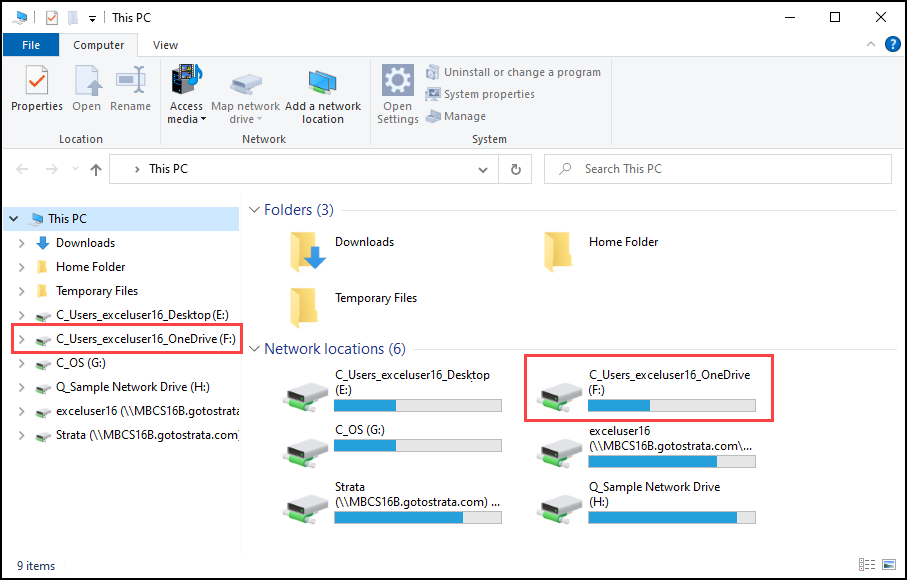Open the address bar history dropdown
907x580 pixels.
(486, 169)
